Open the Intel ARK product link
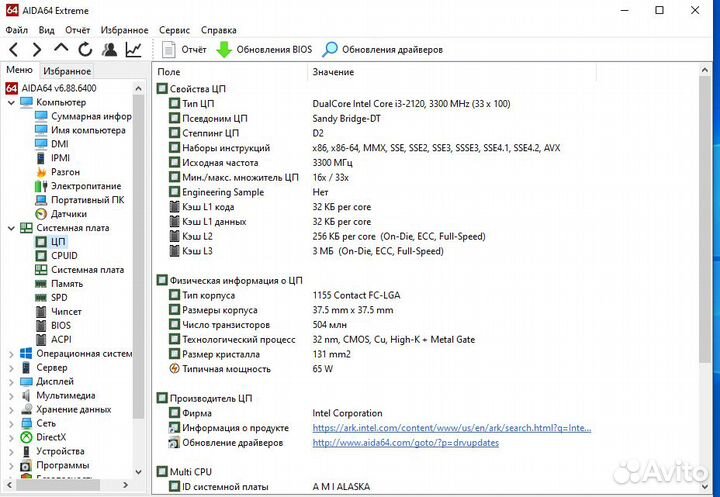The width and height of the screenshot is (720, 497). click(452, 428)
